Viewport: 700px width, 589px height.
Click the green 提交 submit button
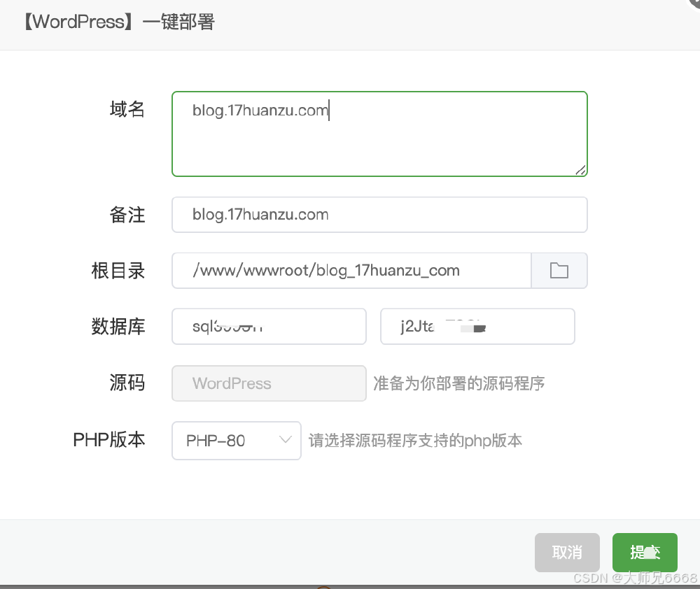click(x=645, y=553)
